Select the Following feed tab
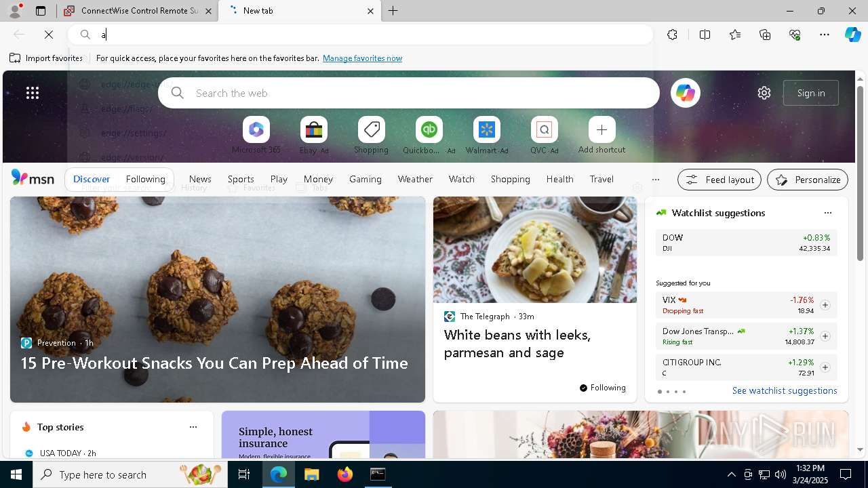Screen dimensions: 868x488 pyautogui.click(x=145, y=179)
